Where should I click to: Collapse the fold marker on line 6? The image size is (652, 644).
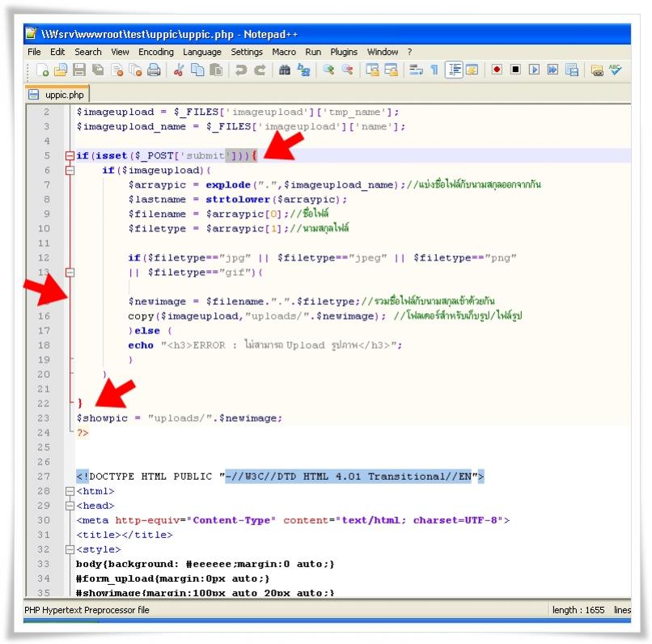click(70, 171)
